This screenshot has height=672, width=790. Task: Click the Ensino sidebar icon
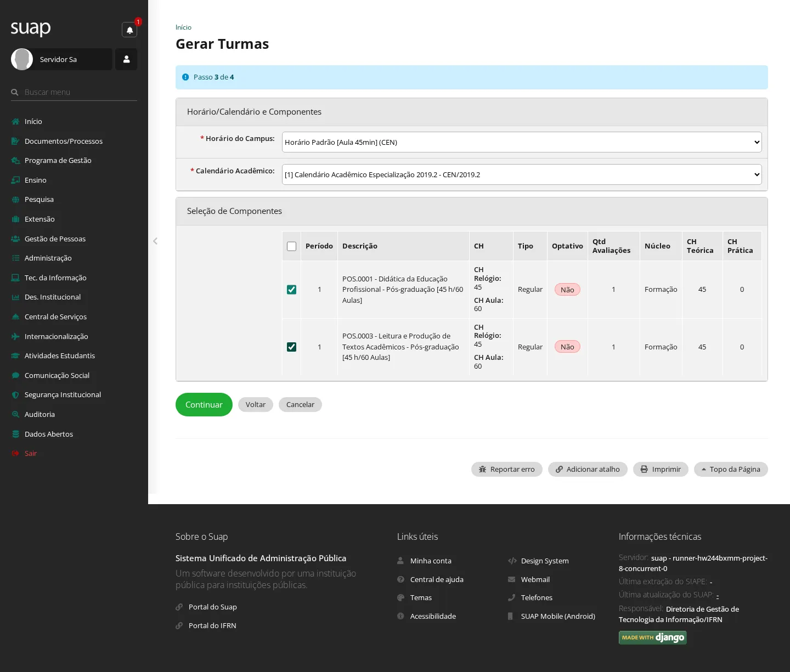click(x=15, y=180)
